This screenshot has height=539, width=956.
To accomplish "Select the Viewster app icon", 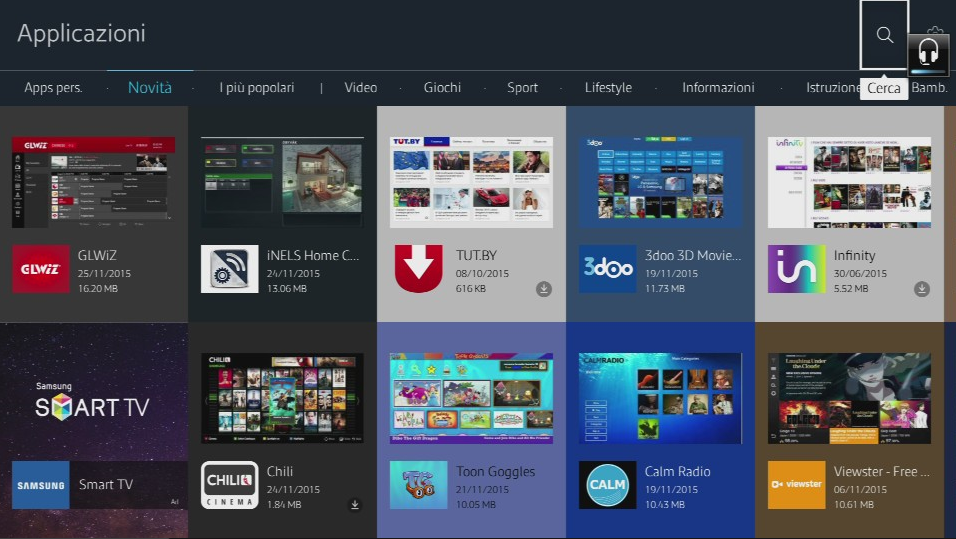I will click(x=796, y=485).
